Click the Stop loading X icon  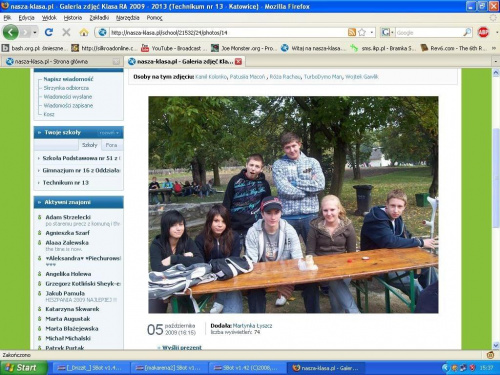click(66, 32)
